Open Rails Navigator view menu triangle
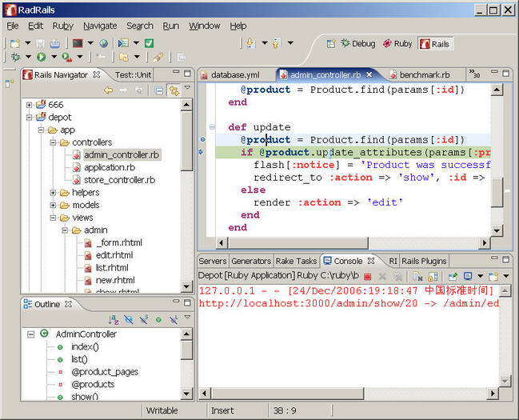Screen dimensions: 519x420 pyautogui.click(x=187, y=87)
